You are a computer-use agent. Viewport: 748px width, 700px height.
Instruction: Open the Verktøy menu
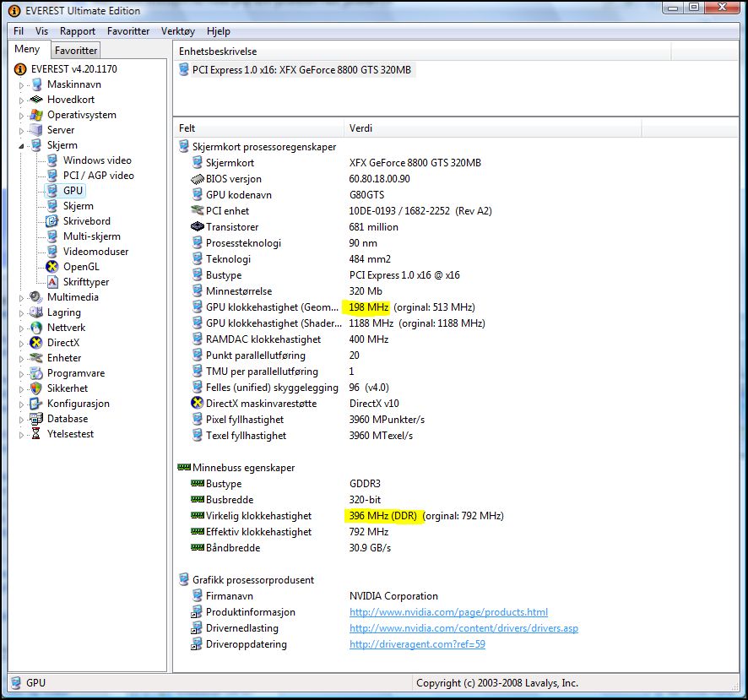[178, 31]
